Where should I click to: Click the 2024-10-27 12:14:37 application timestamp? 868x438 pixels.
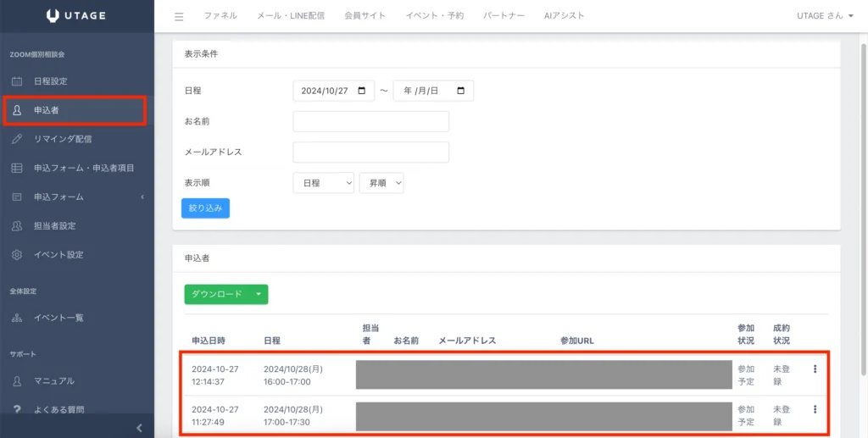(x=215, y=375)
